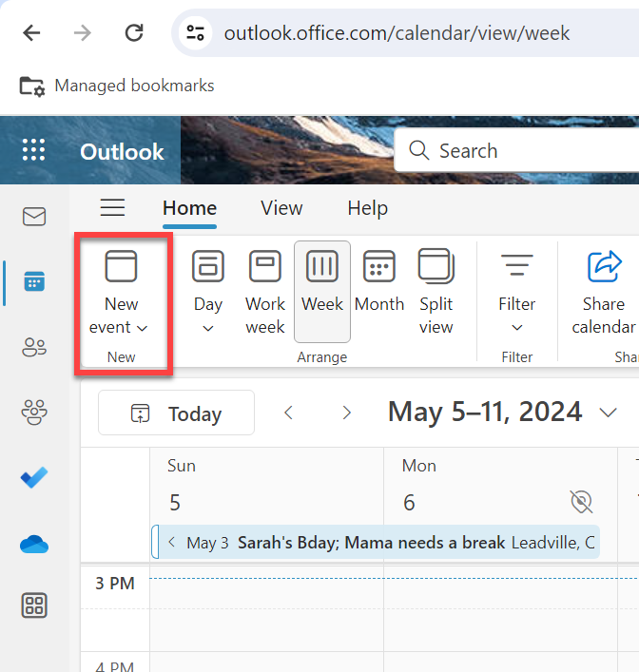The image size is (639, 672).
Task: Reload the Outlook page
Action: point(134,33)
